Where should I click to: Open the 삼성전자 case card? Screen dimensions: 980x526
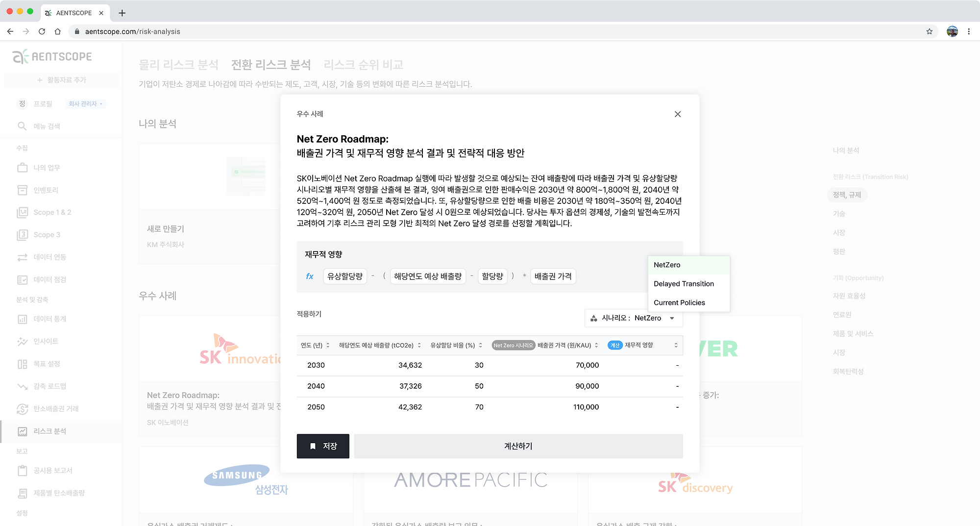(x=246, y=486)
